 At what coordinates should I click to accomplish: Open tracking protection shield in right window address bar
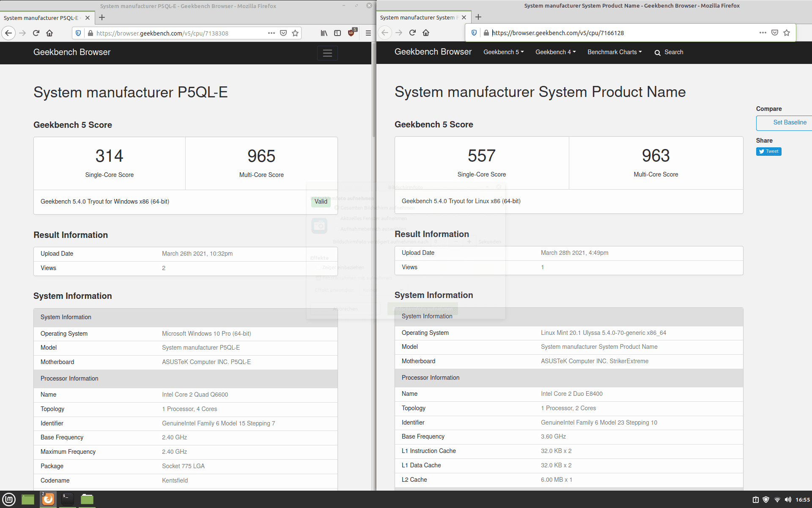coord(474,33)
